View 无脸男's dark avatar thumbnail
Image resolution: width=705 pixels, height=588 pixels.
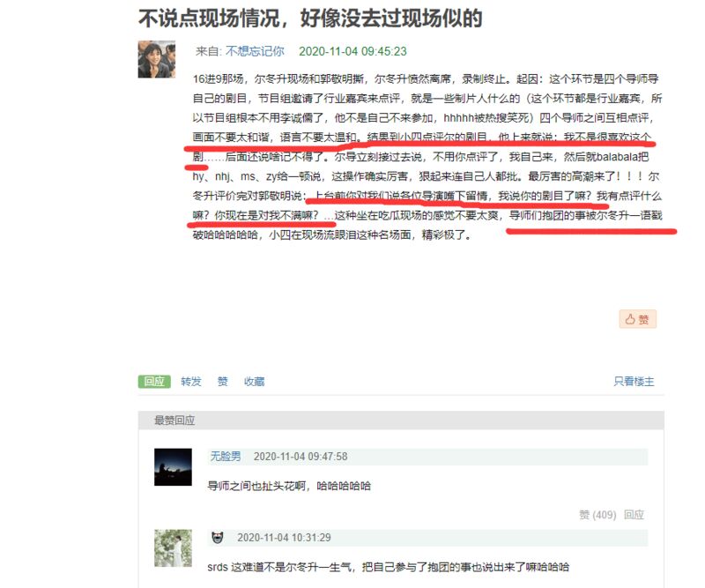pyautogui.click(x=173, y=467)
